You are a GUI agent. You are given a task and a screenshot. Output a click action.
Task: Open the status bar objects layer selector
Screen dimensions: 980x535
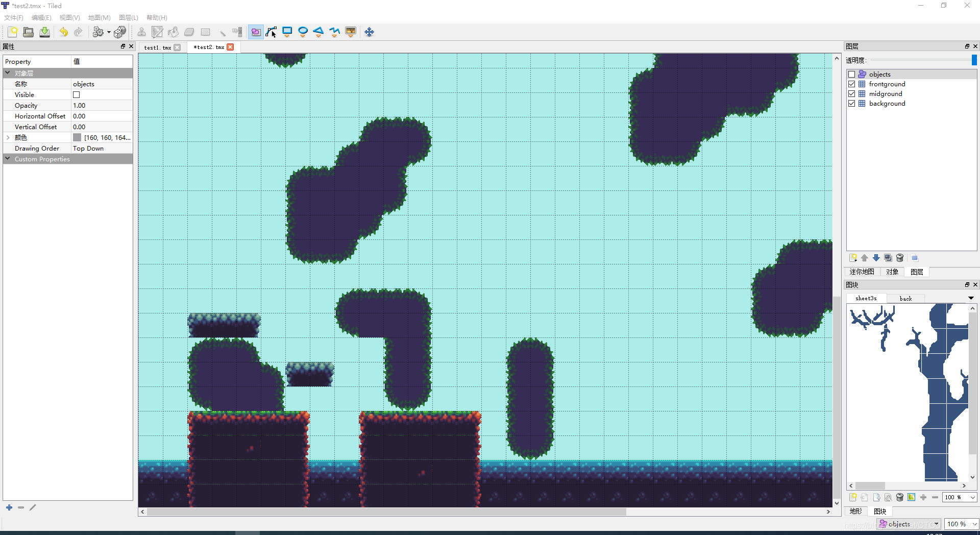[x=909, y=524]
